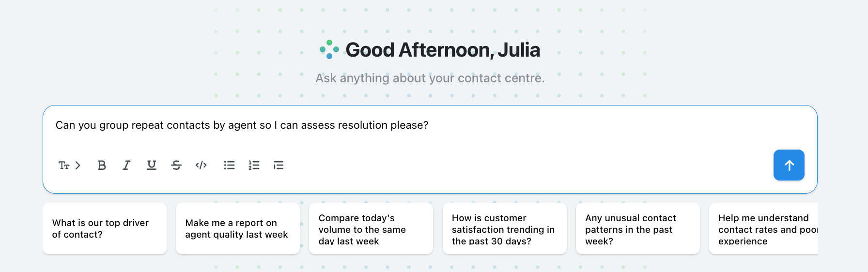Image resolution: width=868 pixels, height=272 pixels.
Task: Select "Compare today's volume" suggestion card
Action: point(371,228)
